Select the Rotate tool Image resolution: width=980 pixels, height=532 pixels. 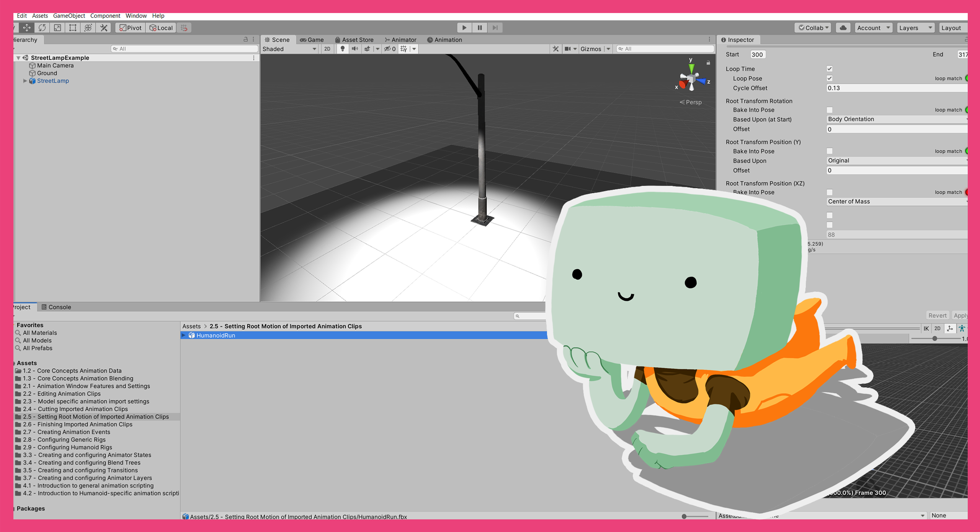pyautogui.click(x=42, y=28)
